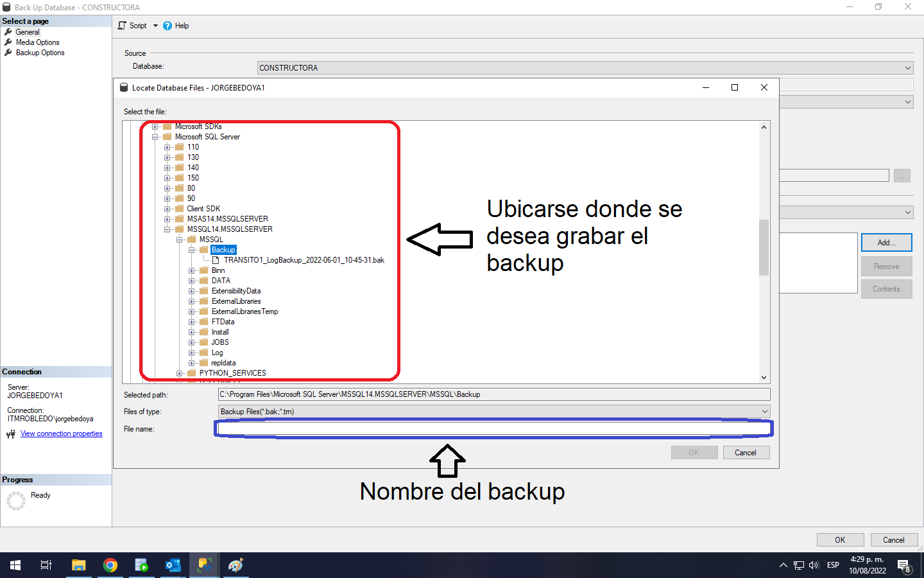This screenshot has width=924, height=578.
Task: Select the Binn folder
Action: coord(218,270)
